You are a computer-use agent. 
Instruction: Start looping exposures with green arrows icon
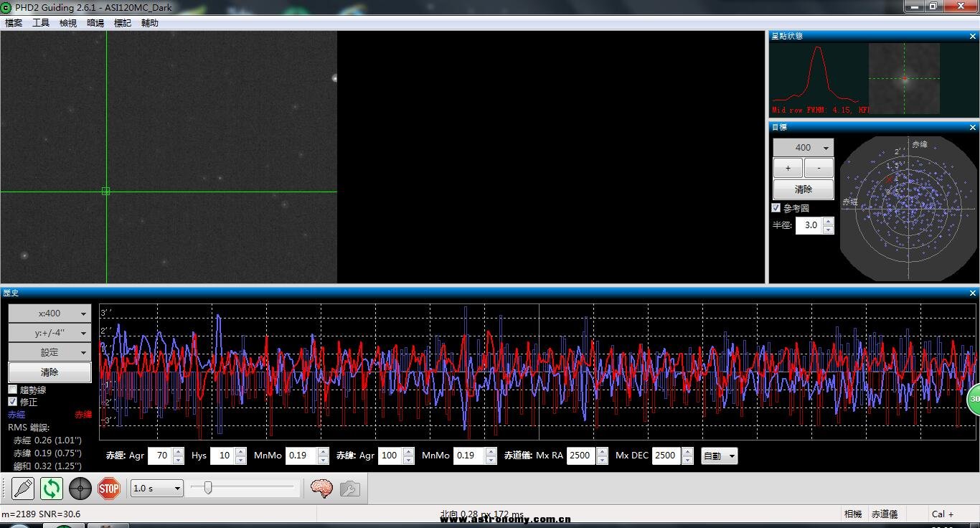tap(52, 489)
